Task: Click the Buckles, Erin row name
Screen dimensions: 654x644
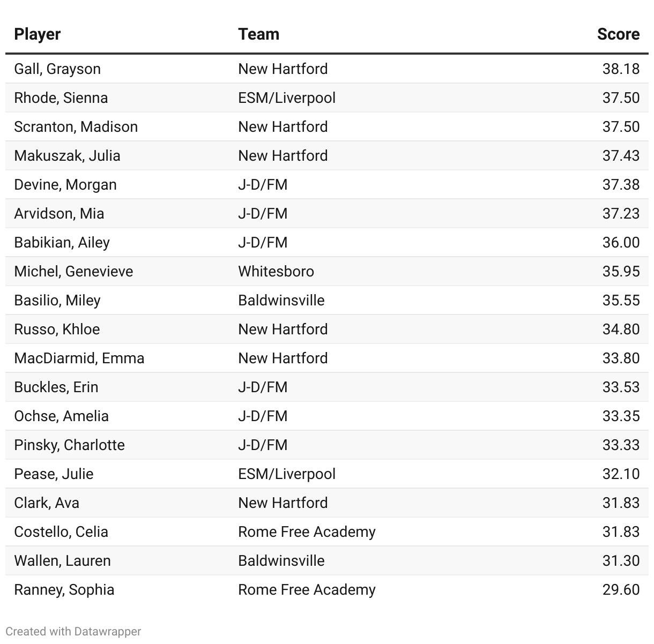Action: point(56,387)
